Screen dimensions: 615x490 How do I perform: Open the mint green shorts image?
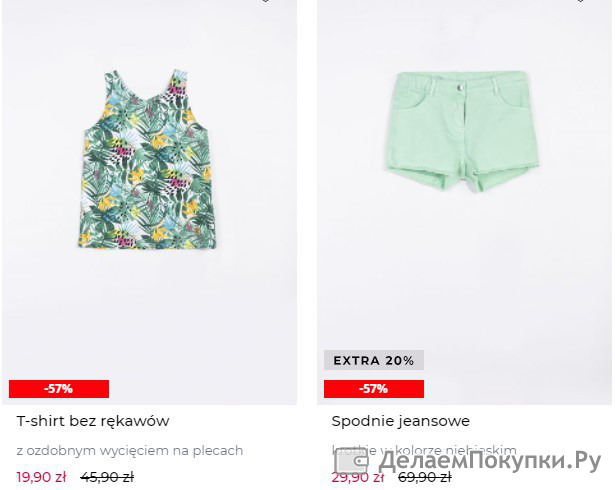[462, 131]
